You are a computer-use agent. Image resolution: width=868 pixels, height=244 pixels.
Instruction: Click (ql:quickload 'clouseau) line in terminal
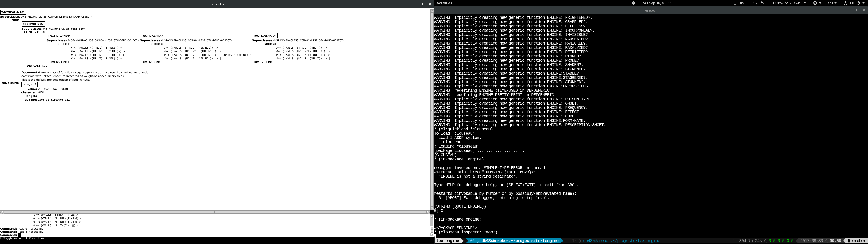[463, 129]
